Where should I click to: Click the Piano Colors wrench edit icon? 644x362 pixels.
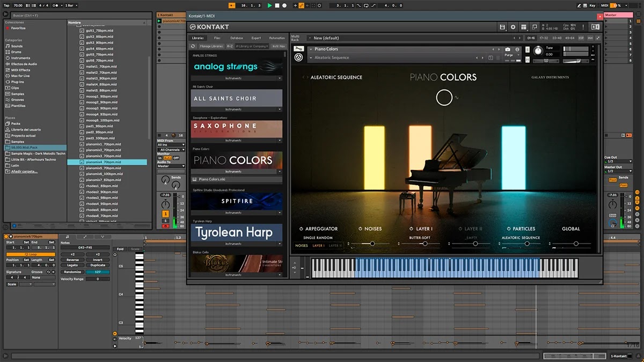298,49
